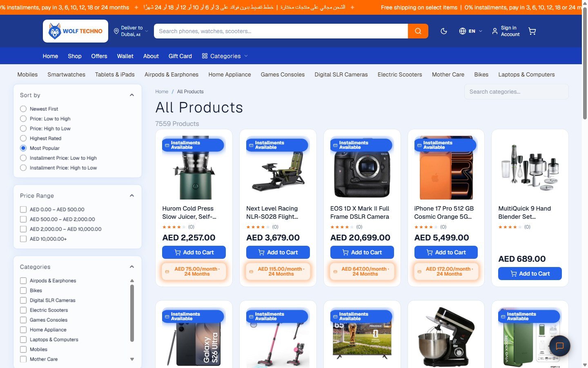
Task: Select Price: Low to High radio
Action: (23, 119)
